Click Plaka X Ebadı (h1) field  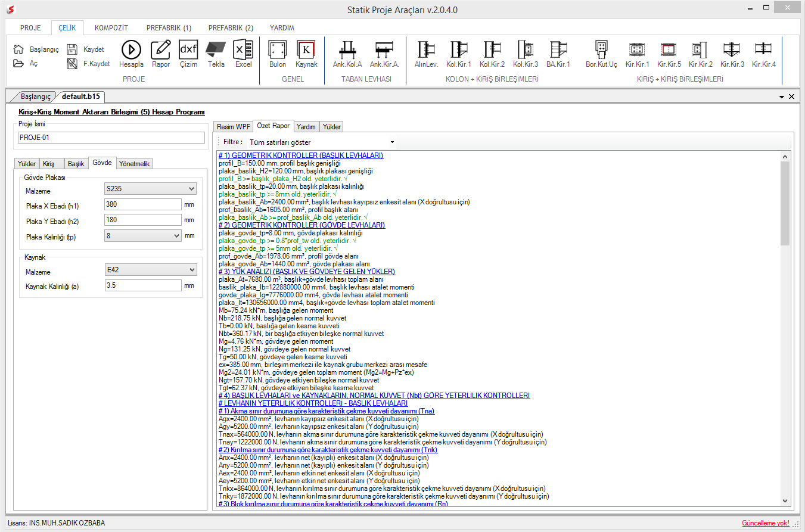tap(142, 204)
